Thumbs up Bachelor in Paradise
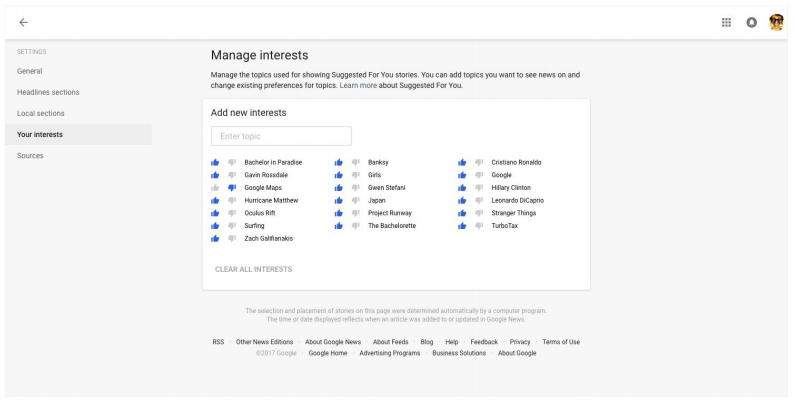Screen dimensions: 795x403 pyautogui.click(x=214, y=162)
